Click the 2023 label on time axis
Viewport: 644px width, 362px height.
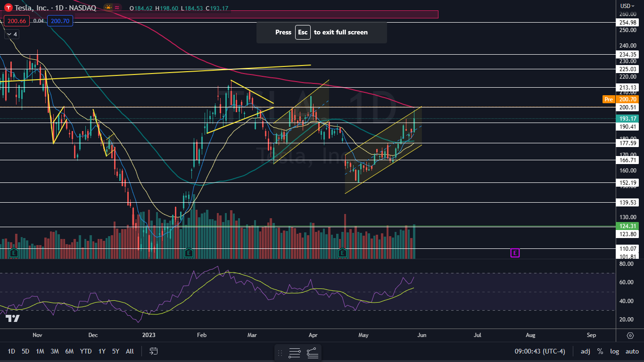click(148, 335)
